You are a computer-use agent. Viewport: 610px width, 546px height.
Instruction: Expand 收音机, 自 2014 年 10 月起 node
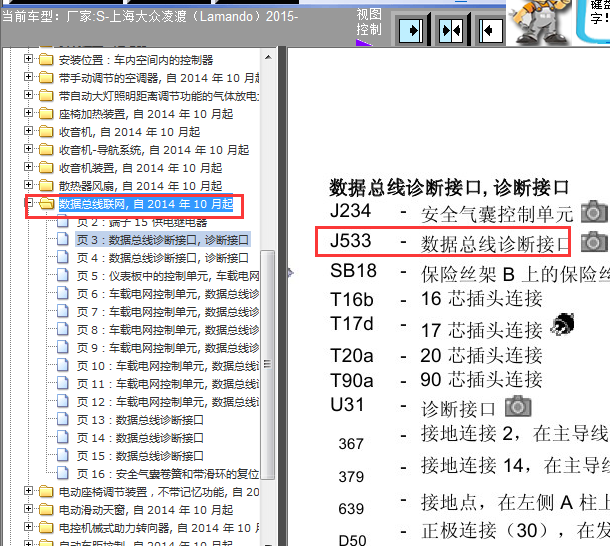pyautogui.click(x=28, y=131)
